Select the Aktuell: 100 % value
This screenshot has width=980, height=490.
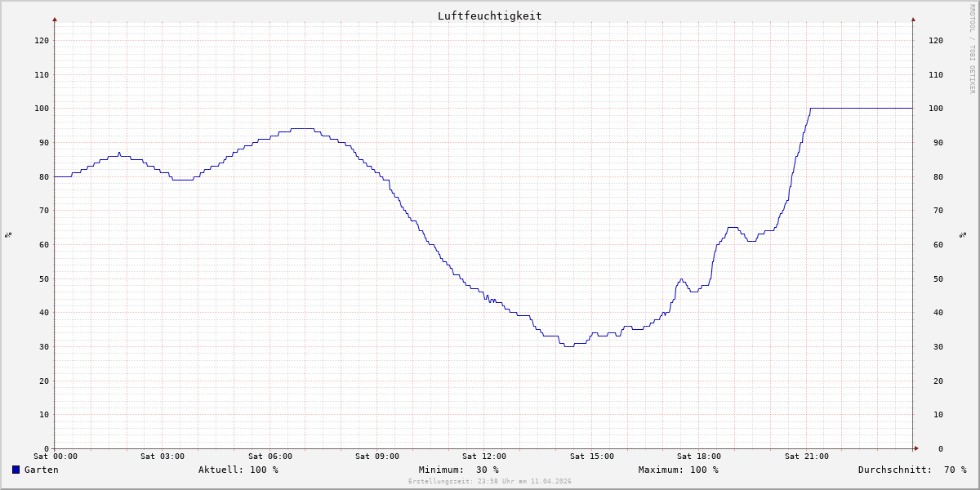coord(238,470)
